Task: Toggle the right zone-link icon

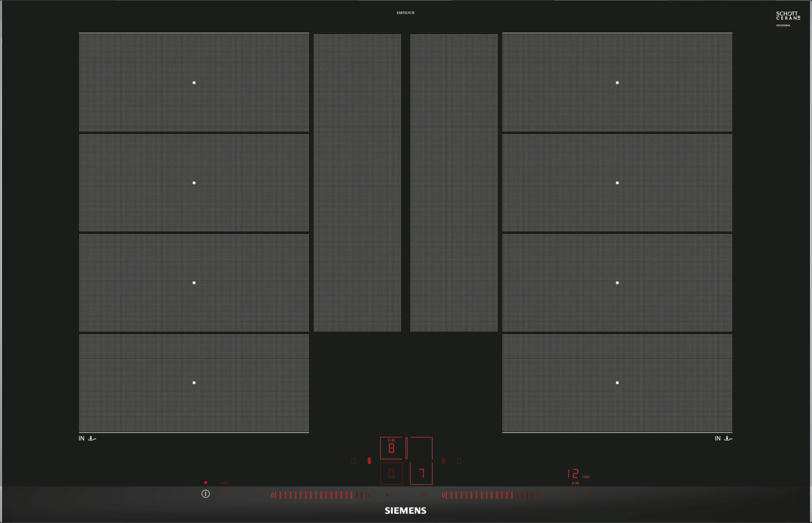Action: coord(443,461)
